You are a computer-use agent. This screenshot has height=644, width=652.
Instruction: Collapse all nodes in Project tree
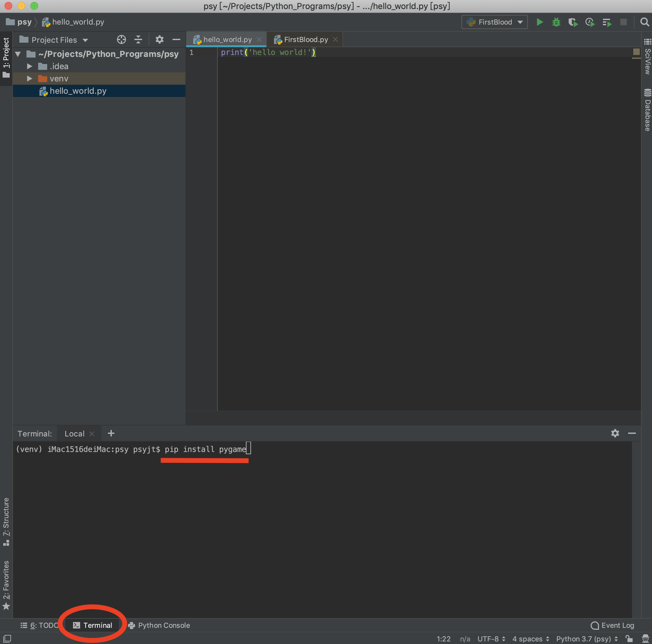pos(138,39)
